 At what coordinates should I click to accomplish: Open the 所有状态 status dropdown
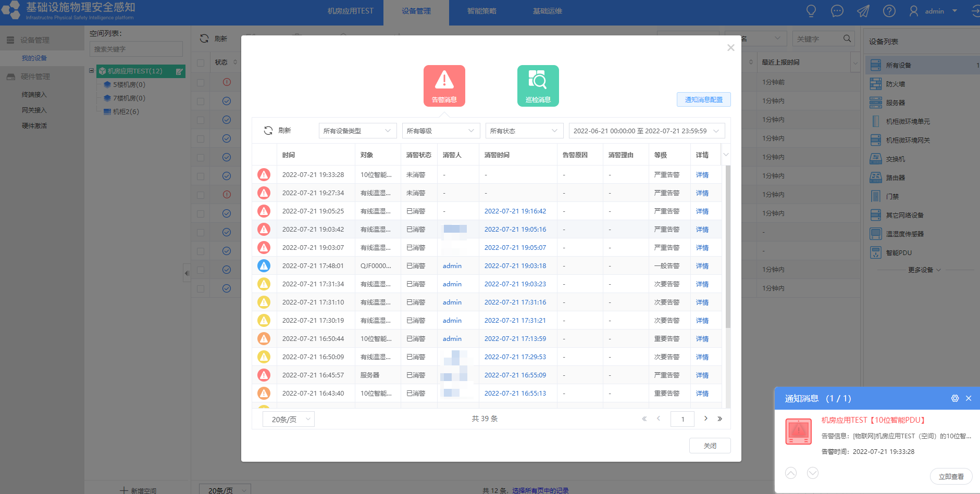524,131
